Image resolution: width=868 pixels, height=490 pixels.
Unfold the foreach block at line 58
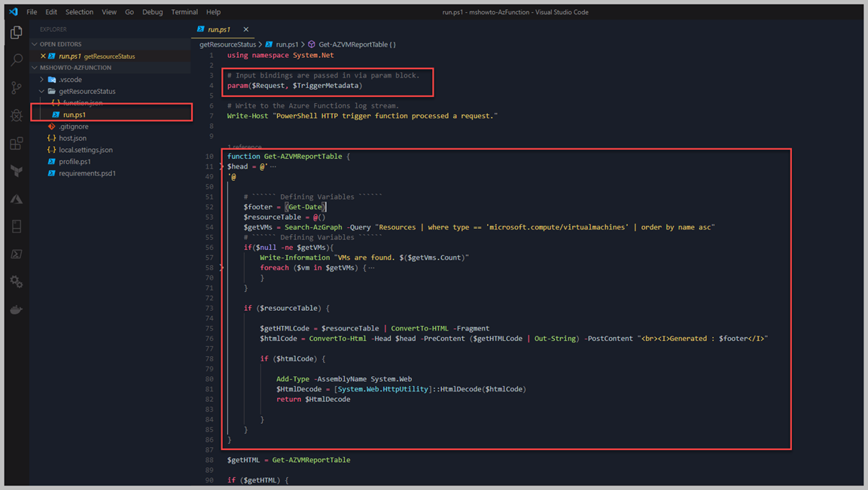(222, 268)
